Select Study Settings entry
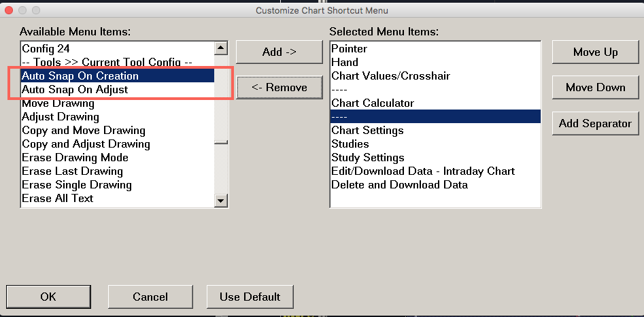 coord(435,157)
